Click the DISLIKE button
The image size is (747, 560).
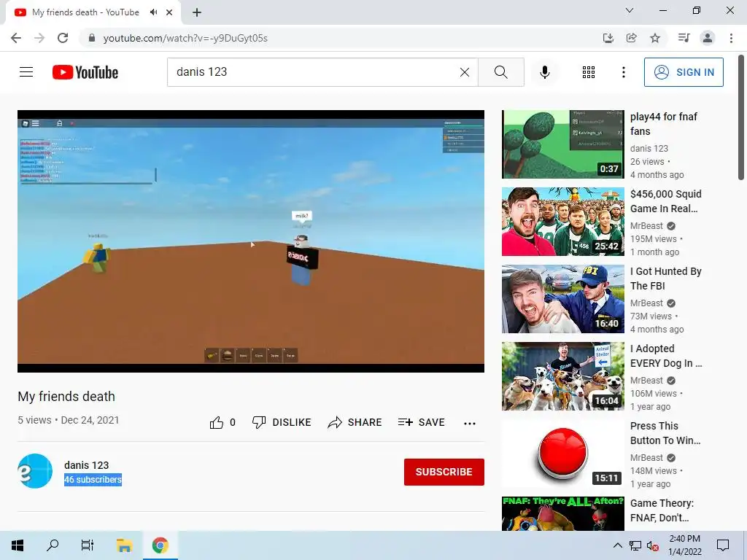(x=282, y=422)
